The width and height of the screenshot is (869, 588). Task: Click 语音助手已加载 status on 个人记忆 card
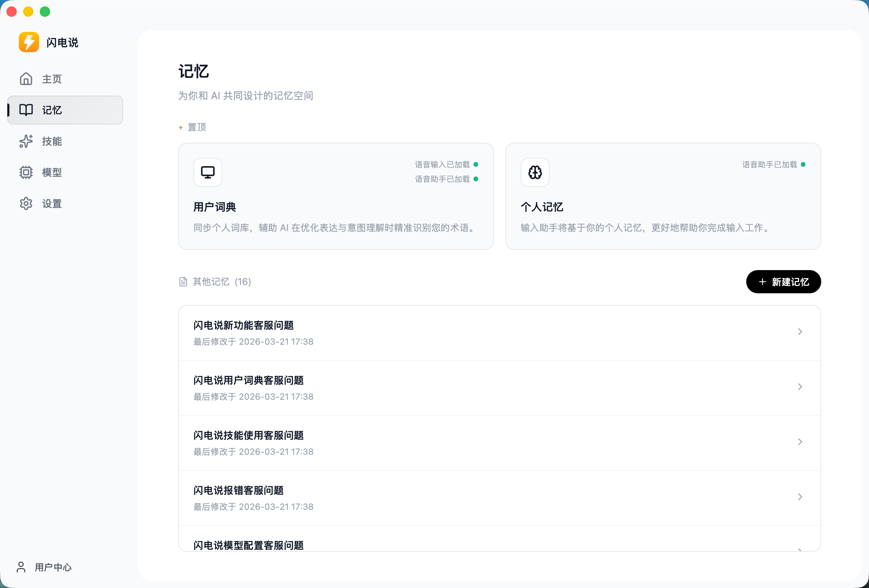[773, 164]
